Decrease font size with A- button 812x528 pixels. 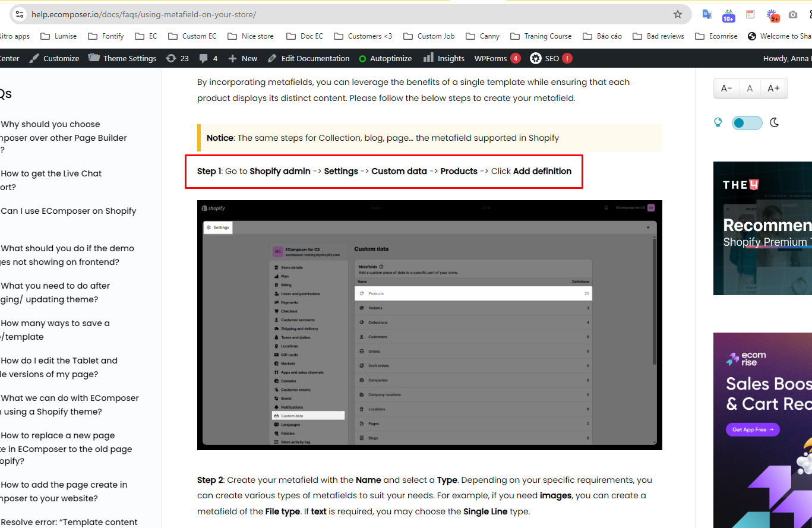(x=726, y=88)
